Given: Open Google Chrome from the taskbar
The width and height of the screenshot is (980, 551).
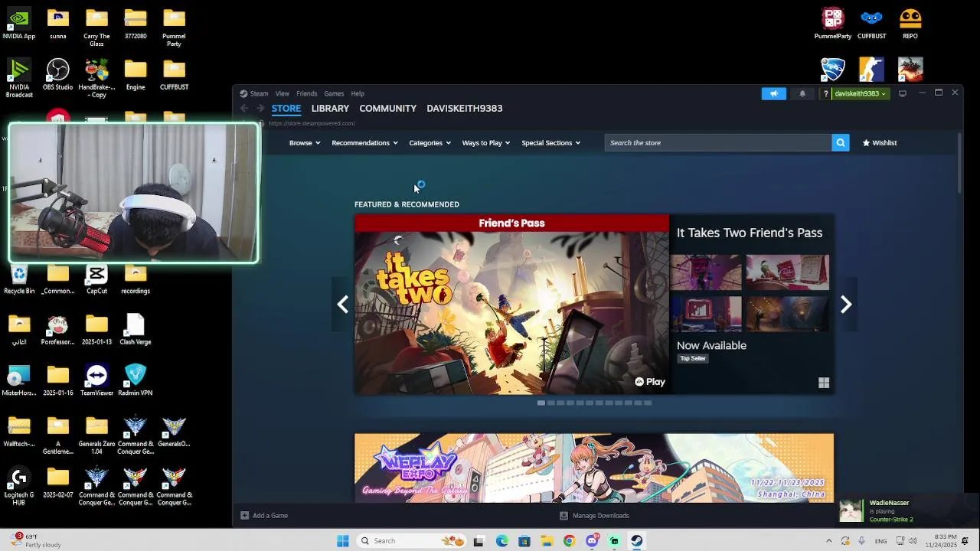Looking at the screenshot, I should pos(569,541).
